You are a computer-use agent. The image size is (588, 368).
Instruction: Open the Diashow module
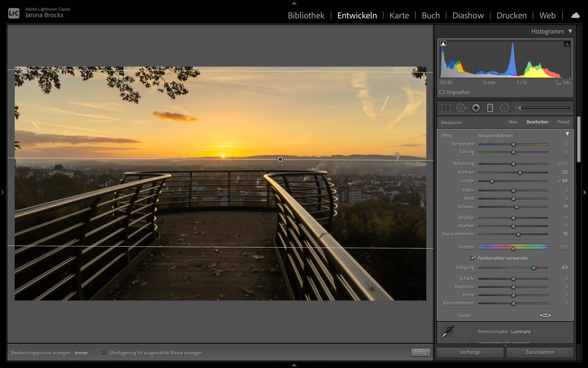468,16
